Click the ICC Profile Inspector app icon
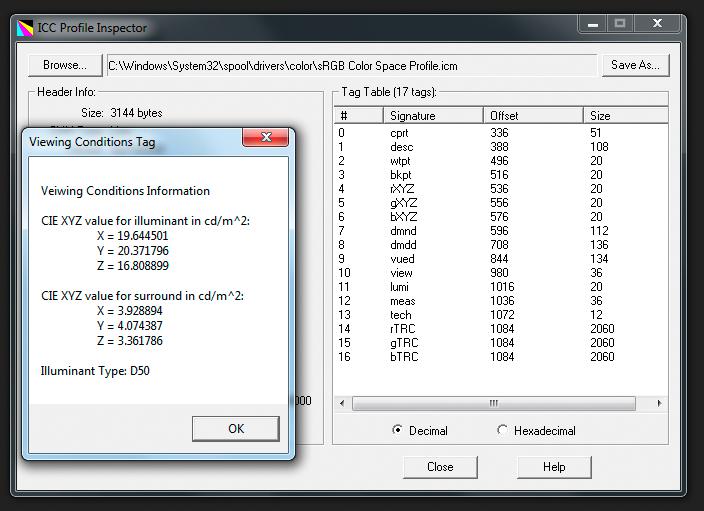The image size is (704, 511). click(25, 28)
